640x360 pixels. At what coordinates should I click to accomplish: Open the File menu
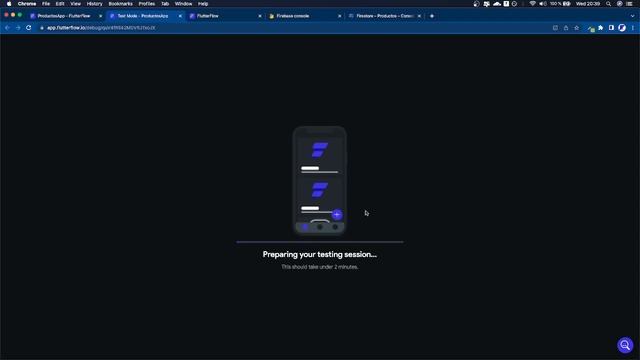click(46, 4)
